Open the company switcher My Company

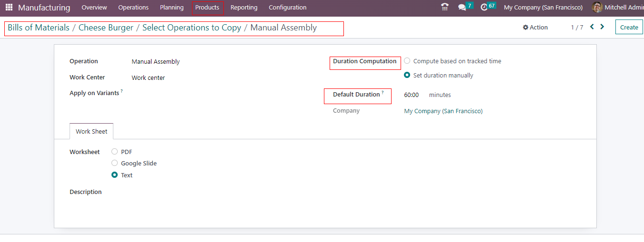point(543,8)
